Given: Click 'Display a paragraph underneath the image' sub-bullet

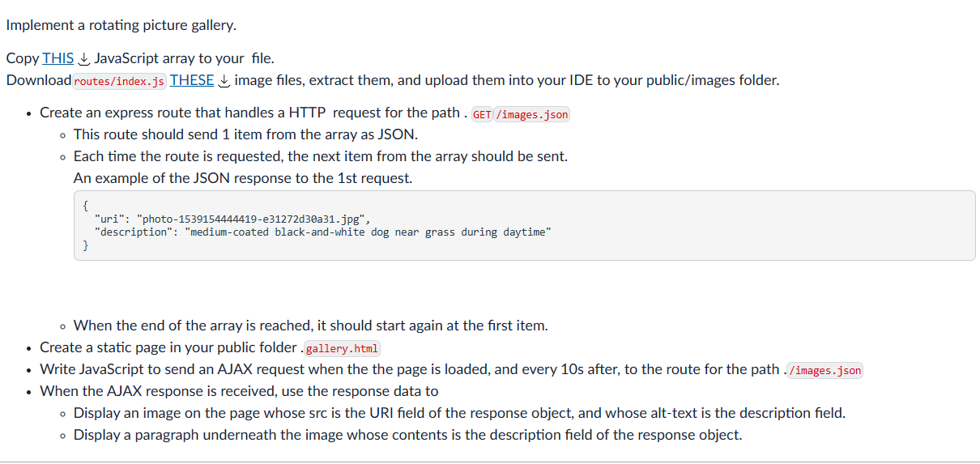Looking at the screenshot, I should (407, 435).
